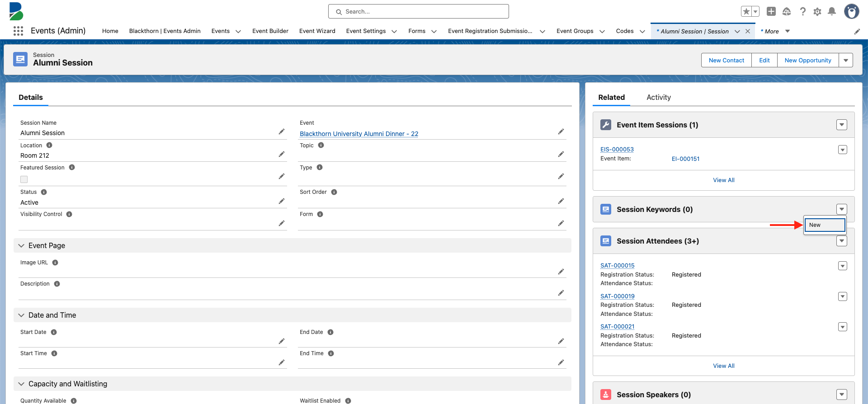Open the Event Groups dropdown chevron
Screen dimensions: 868x404
(602, 31)
